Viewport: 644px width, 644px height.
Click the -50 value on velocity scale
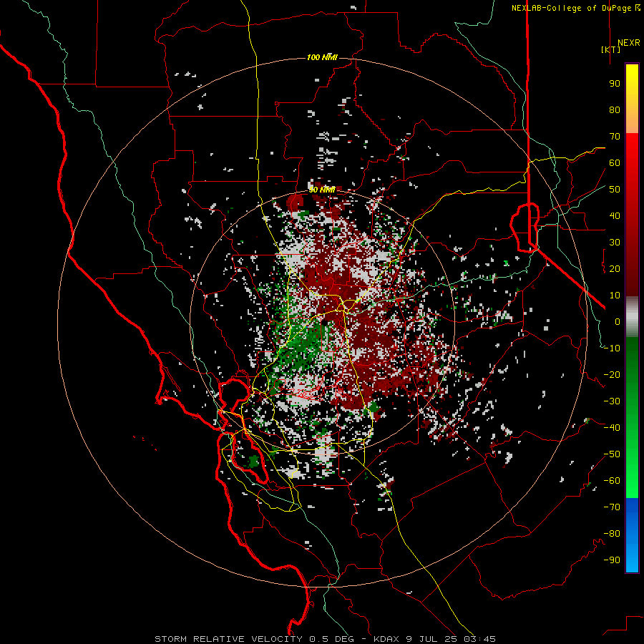[x=612, y=454]
